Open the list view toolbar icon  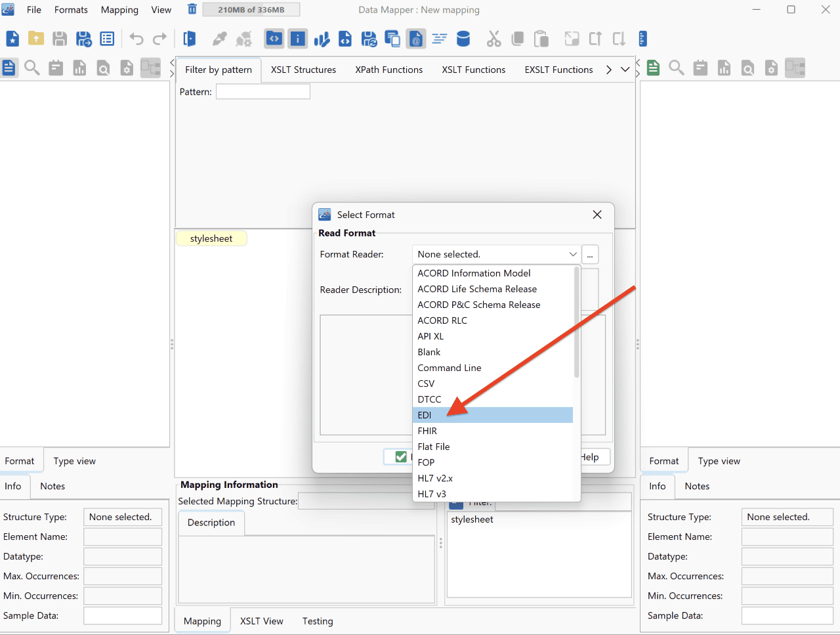pyautogui.click(x=107, y=39)
